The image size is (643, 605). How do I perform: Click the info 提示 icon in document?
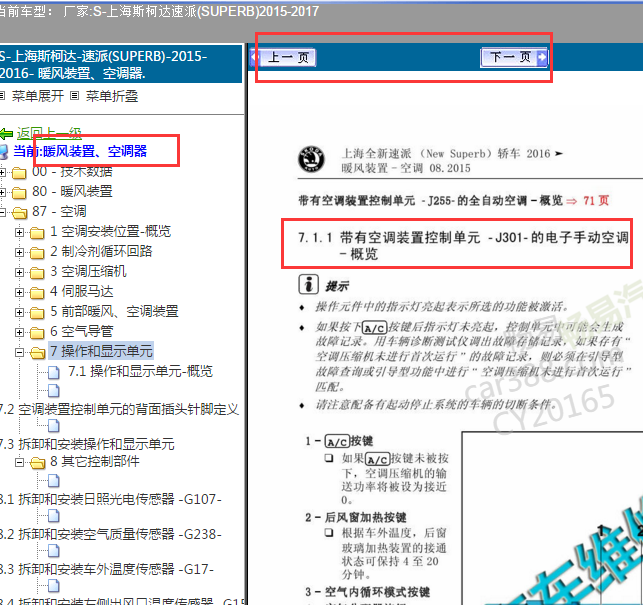coord(308,284)
